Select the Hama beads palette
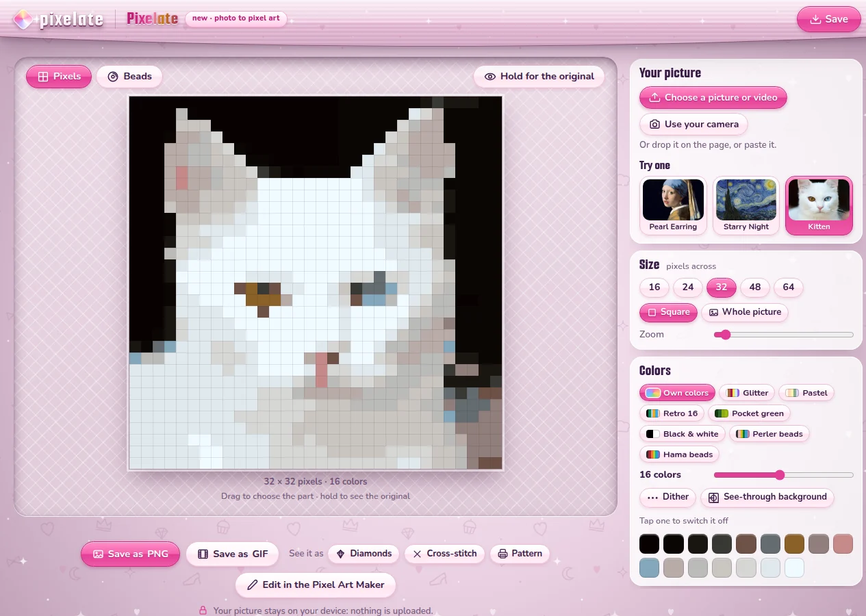The image size is (866, 616). click(680, 454)
